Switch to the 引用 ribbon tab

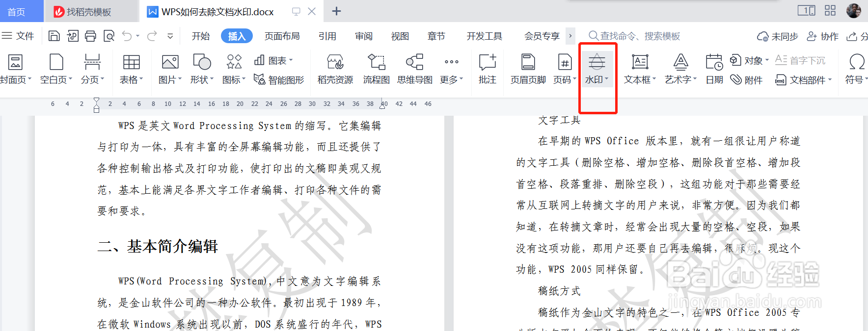327,36
